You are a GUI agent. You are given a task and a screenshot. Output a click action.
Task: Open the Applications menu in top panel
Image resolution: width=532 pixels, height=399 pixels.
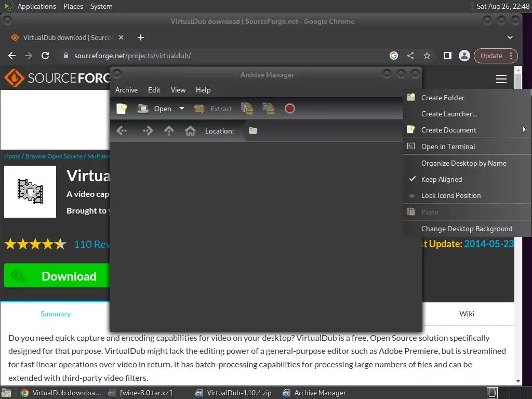[x=37, y=6]
